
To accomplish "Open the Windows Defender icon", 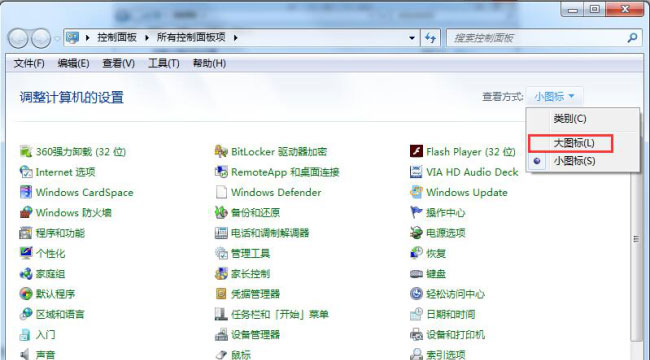I will [221, 192].
